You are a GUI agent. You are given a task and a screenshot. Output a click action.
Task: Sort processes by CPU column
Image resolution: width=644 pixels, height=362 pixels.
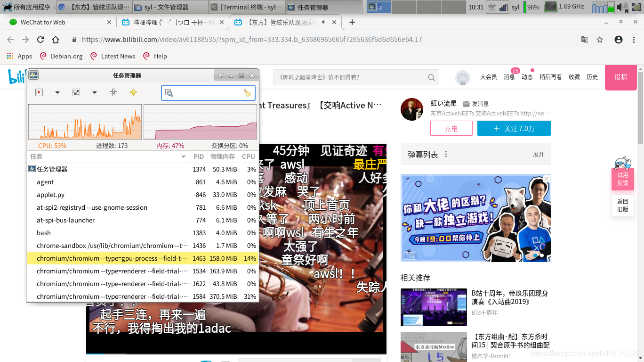[x=248, y=156]
